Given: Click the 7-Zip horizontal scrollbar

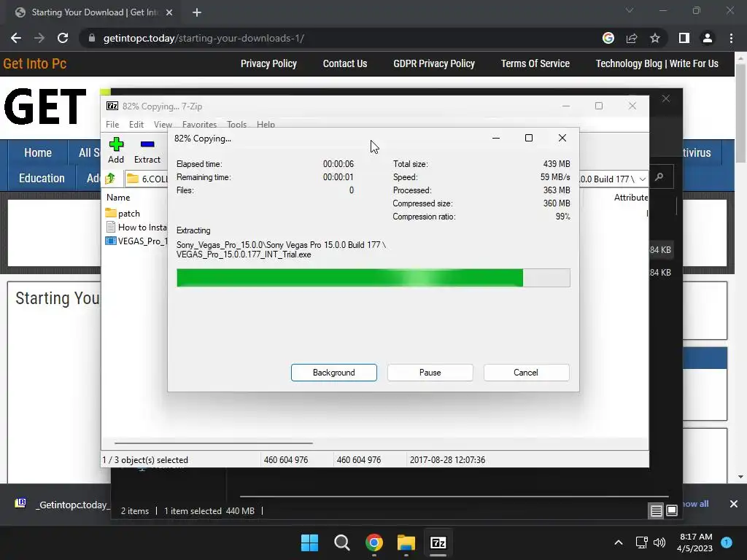Looking at the screenshot, I should (214, 443).
